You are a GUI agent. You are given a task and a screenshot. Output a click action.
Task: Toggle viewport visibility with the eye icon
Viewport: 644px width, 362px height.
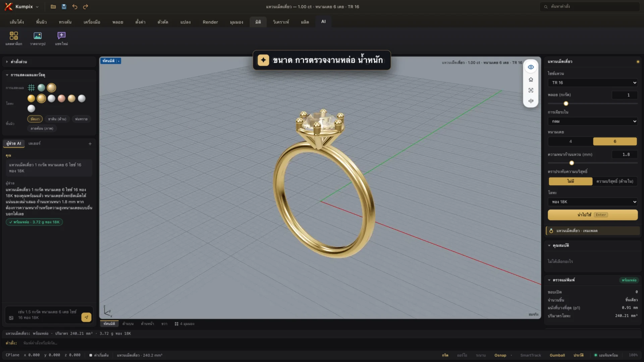pyautogui.click(x=531, y=67)
